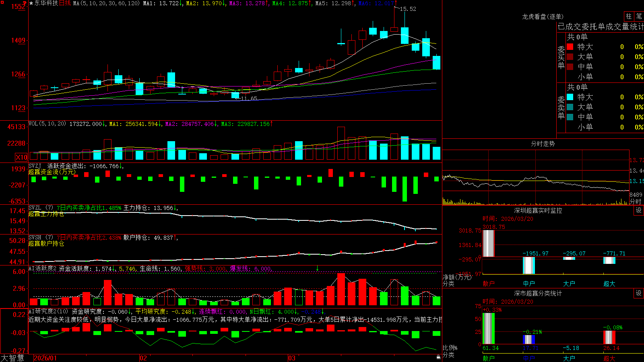
Task: Open 设 settings for 深市超赢分类统计
Action: (x=639, y=293)
